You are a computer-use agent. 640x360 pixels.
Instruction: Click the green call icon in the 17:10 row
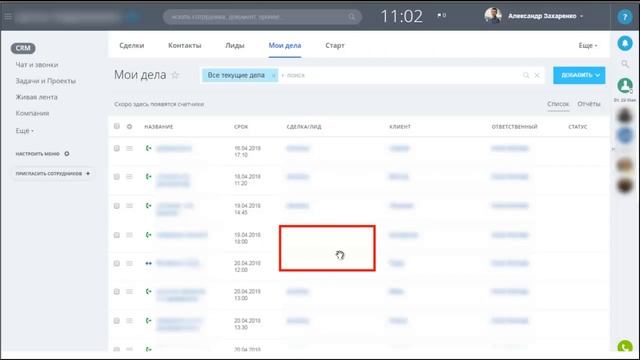[149, 148]
